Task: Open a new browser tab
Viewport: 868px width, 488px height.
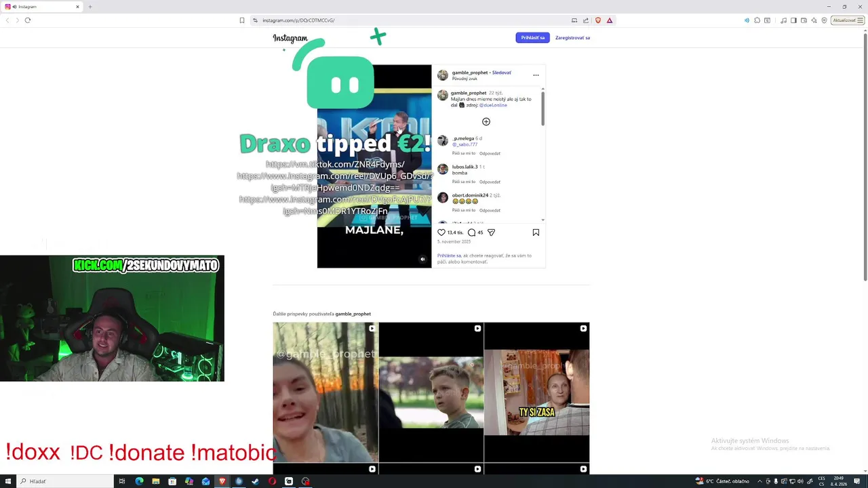Action: click(x=90, y=7)
